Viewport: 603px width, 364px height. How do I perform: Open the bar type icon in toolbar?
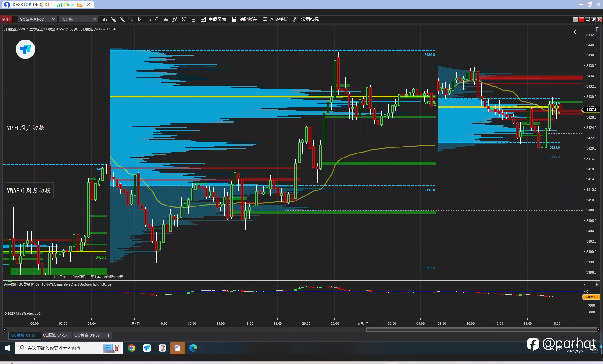point(105,19)
